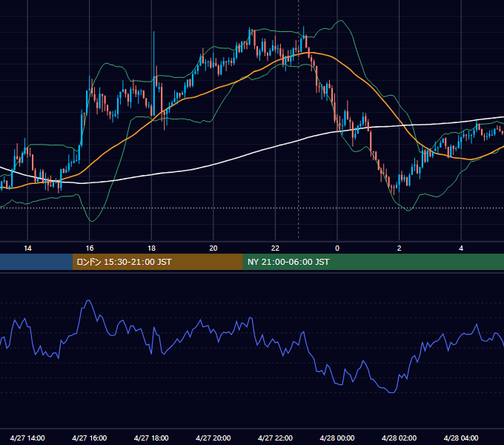This screenshot has height=445, width=504.
Task: Click the 4/27 16:00 oscillator axis label
Action: 90,438
